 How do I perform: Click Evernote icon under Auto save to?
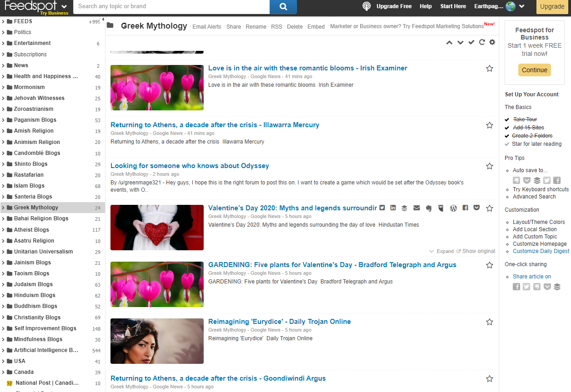[x=516, y=180]
